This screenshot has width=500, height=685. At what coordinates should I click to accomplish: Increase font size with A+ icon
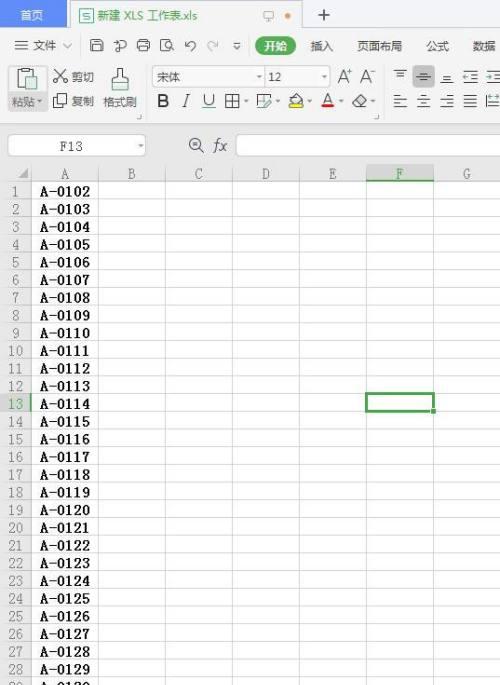[344, 77]
